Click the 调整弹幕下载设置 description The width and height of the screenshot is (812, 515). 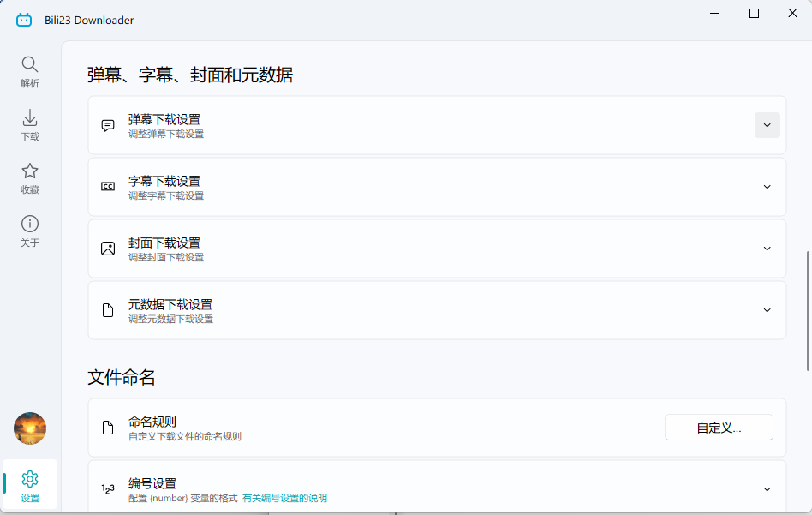166,135
